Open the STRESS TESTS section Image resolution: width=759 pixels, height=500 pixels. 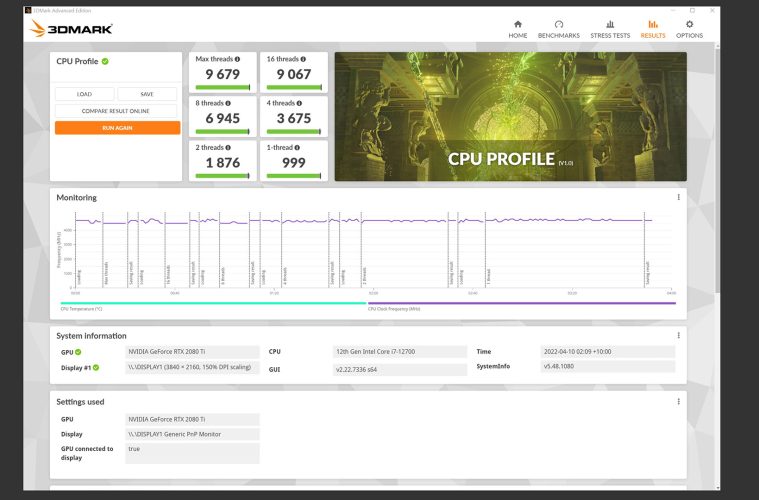[610, 29]
